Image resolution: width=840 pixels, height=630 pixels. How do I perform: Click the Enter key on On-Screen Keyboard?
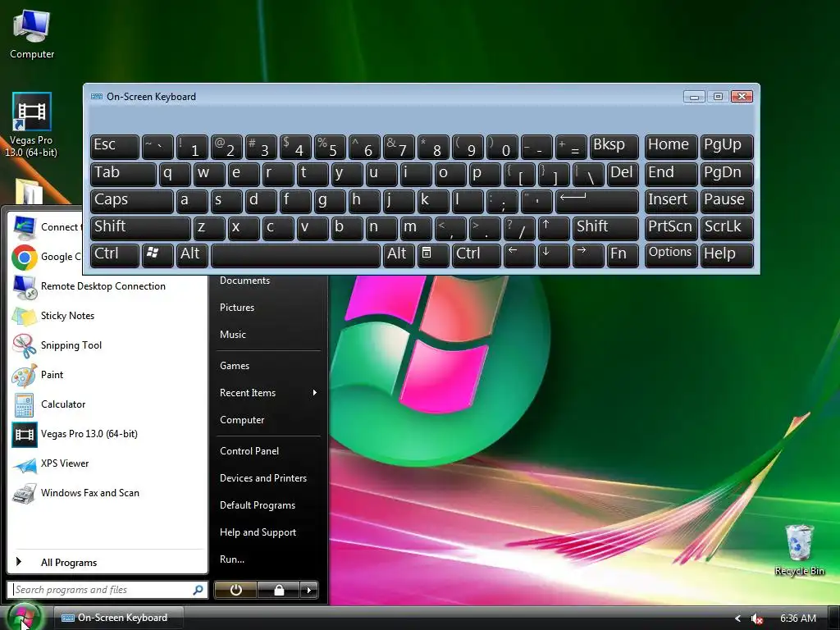pyautogui.click(x=597, y=202)
